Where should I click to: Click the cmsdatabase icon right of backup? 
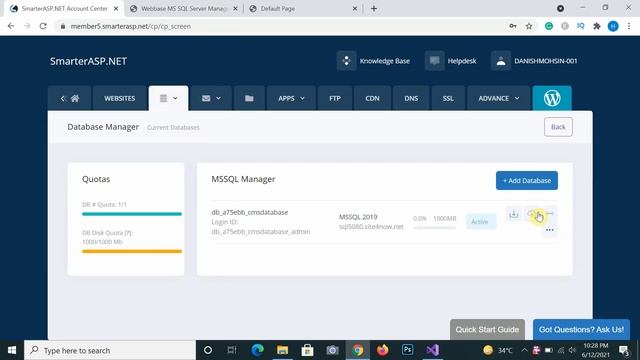[x=532, y=213]
